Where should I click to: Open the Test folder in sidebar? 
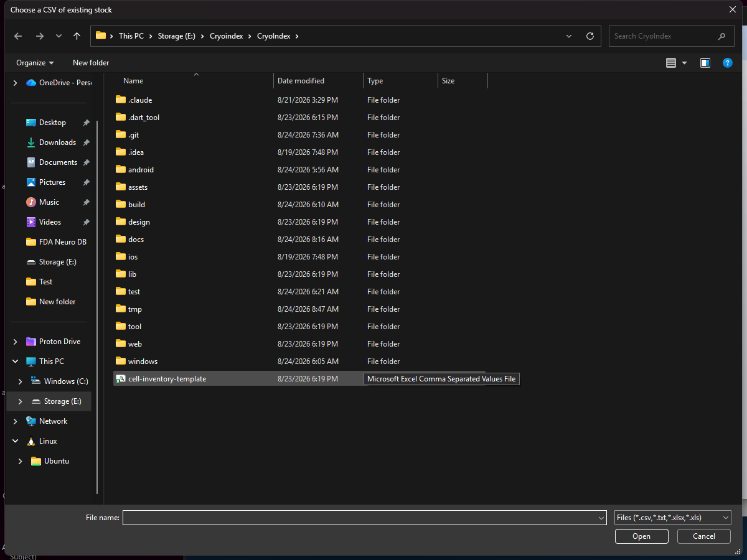pyautogui.click(x=45, y=282)
